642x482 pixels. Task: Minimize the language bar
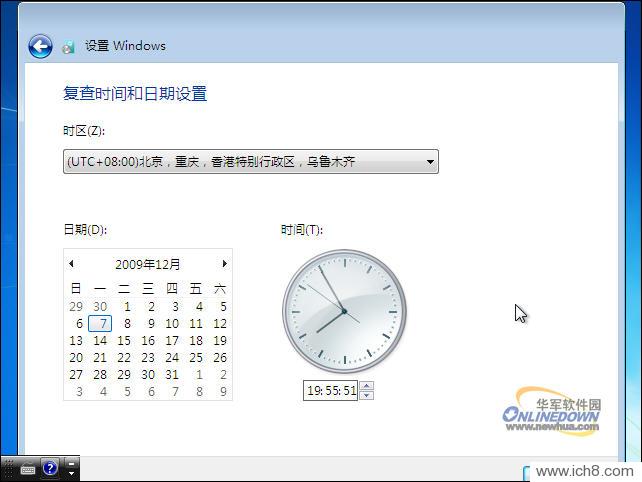pos(71,463)
